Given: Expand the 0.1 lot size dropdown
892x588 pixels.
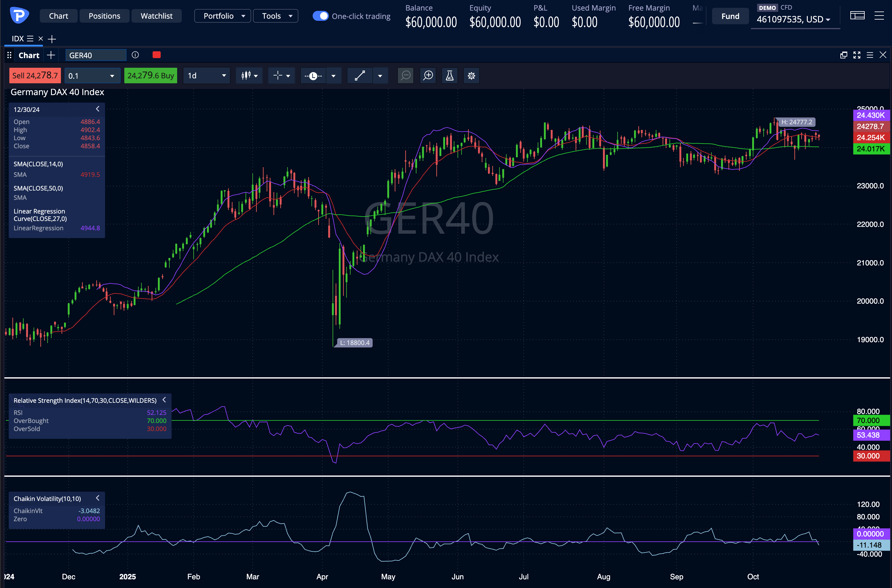Looking at the screenshot, I should point(92,76).
